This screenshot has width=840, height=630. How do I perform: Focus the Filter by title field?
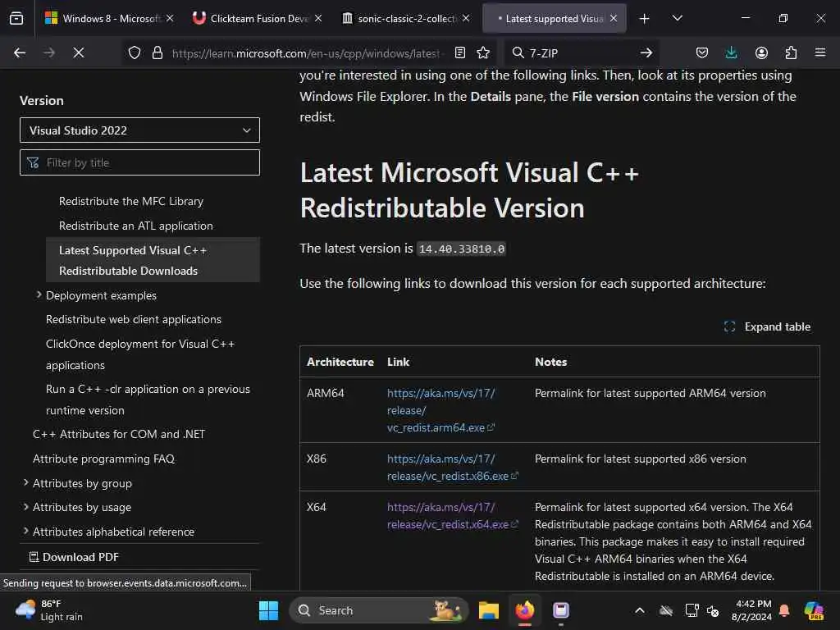139,162
